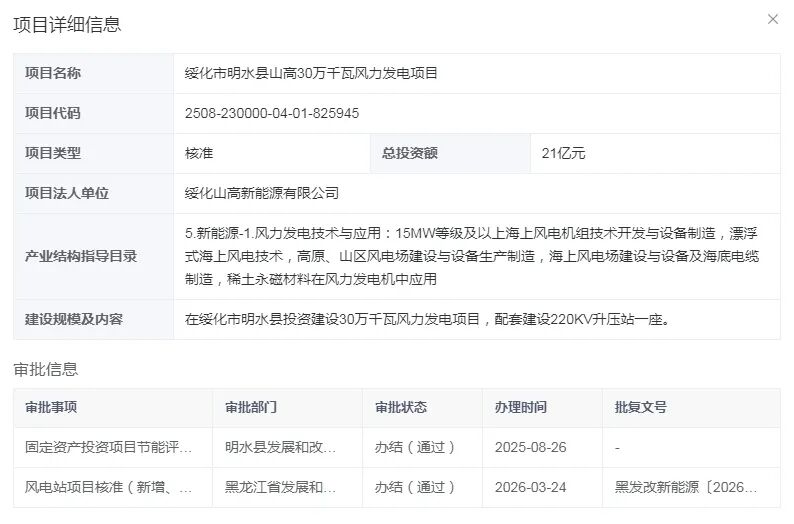
Task: Click the 产业结构指导目录 row label
Action: click(x=81, y=256)
